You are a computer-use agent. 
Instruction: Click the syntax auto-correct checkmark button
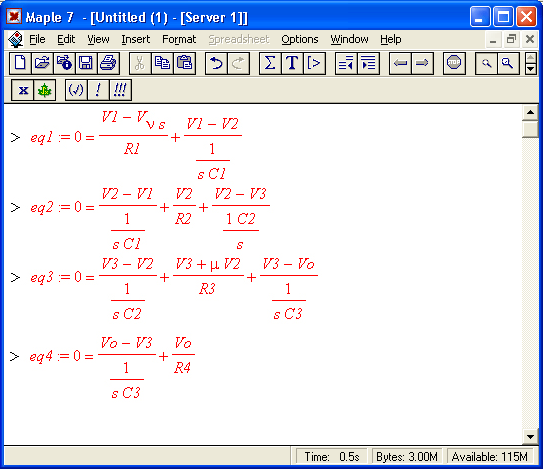tap(76, 90)
